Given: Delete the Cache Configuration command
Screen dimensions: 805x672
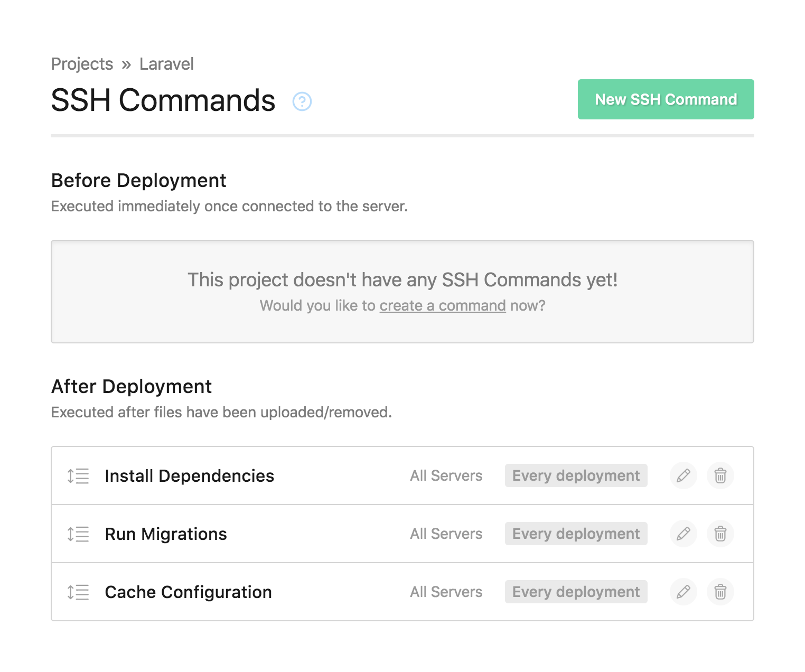Looking at the screenshot, I should coord(720,592).
